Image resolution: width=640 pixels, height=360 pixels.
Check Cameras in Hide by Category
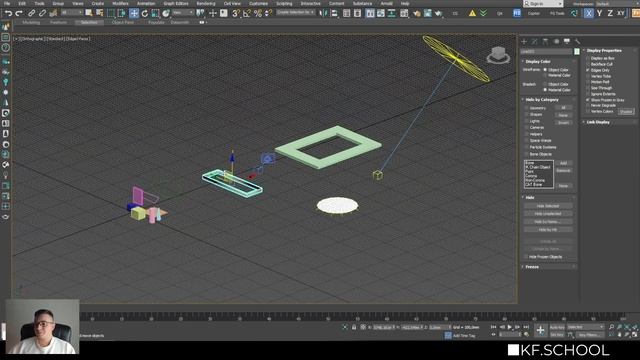(x=527, y=128)
